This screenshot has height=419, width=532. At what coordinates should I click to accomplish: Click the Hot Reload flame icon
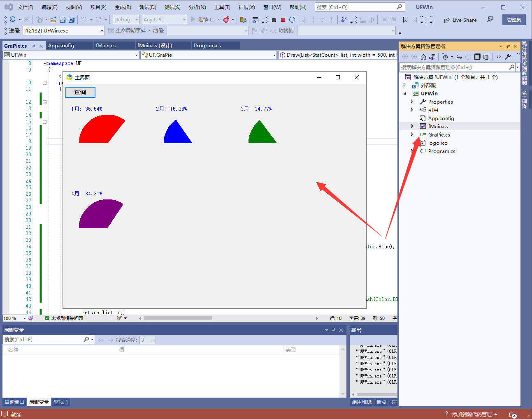tap(226, 20)
